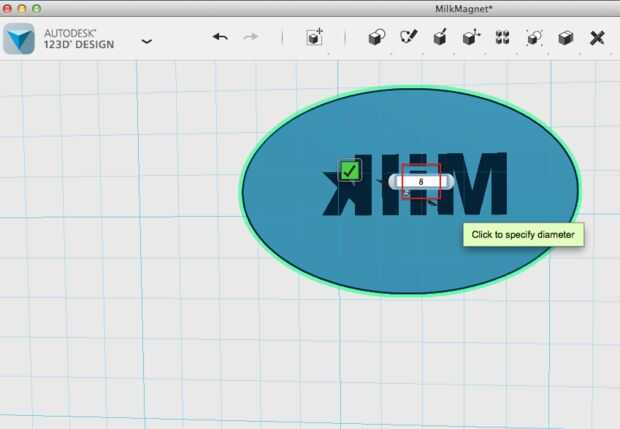
Task: Click the greyed redo arrow
Action: coord(251,37)
